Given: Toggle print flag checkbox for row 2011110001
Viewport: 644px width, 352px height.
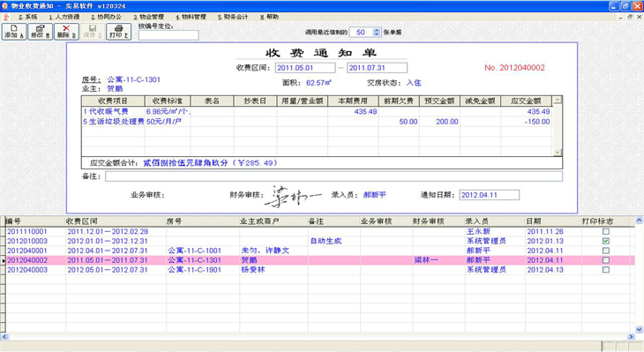Looking at the screenshot, I should point(606,232).
